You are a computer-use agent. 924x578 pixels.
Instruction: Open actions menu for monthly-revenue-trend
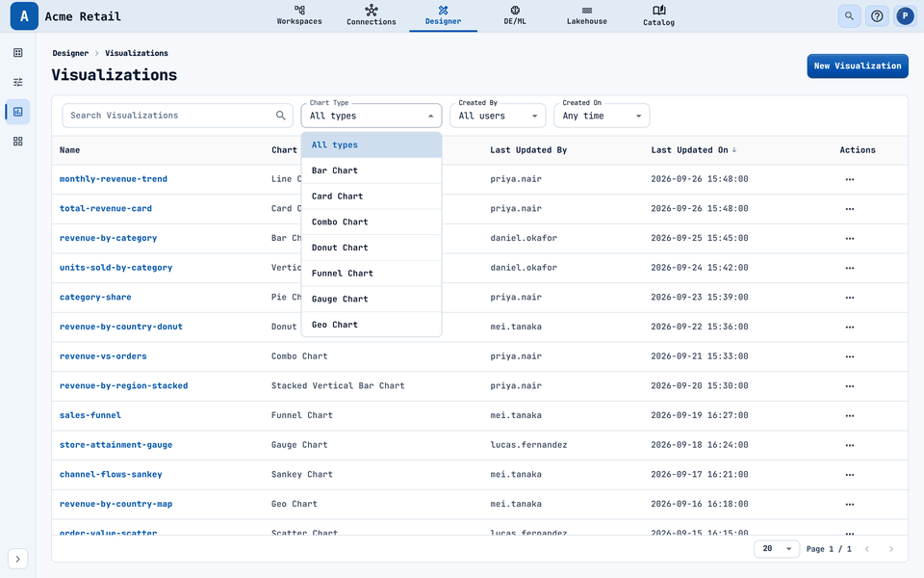click(849, 179)
